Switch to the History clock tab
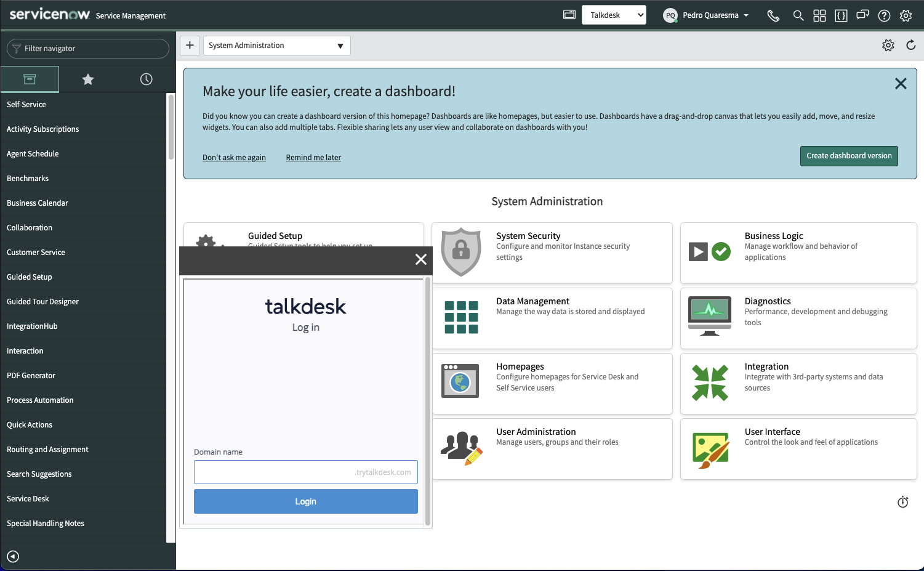 click(146, 79)
